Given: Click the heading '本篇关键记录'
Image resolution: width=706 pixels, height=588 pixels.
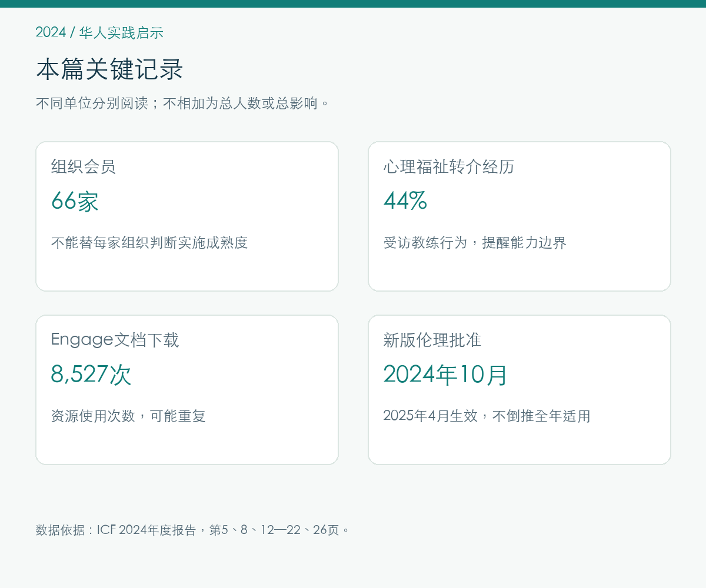Looking at the screenshot, I should 109,69.
